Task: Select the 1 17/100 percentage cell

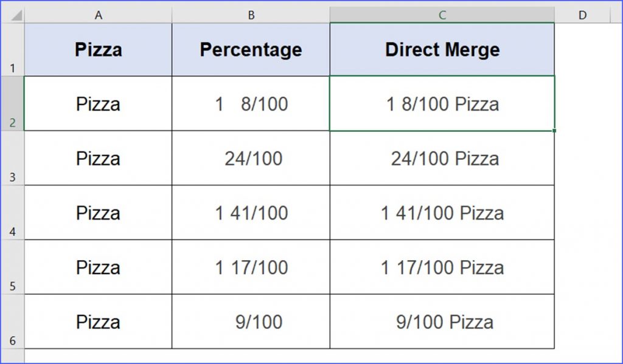Action: [251, 267]
